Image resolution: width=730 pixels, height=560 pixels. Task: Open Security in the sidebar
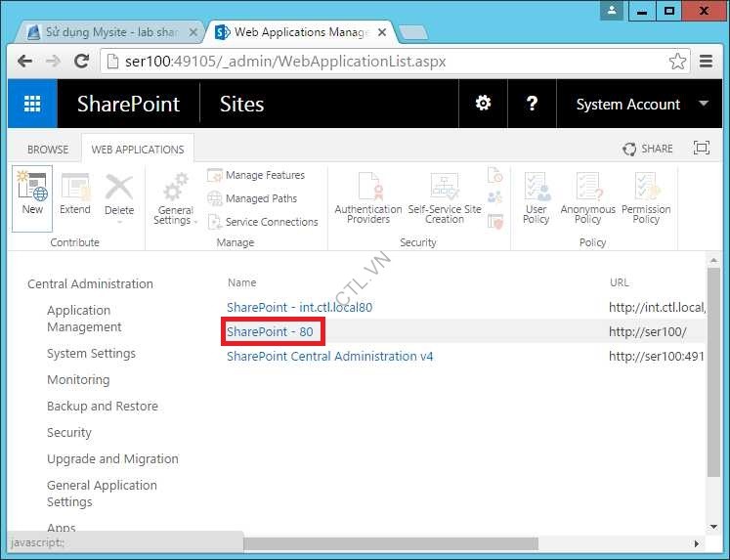[69, 433]
